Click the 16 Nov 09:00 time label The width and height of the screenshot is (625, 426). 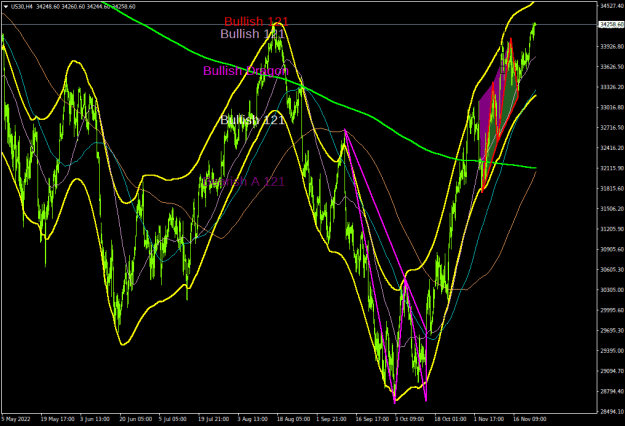[x=529, y=419]
